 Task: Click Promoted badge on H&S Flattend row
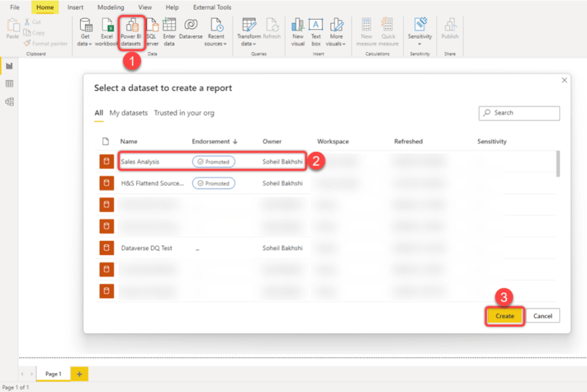[214, 183]
